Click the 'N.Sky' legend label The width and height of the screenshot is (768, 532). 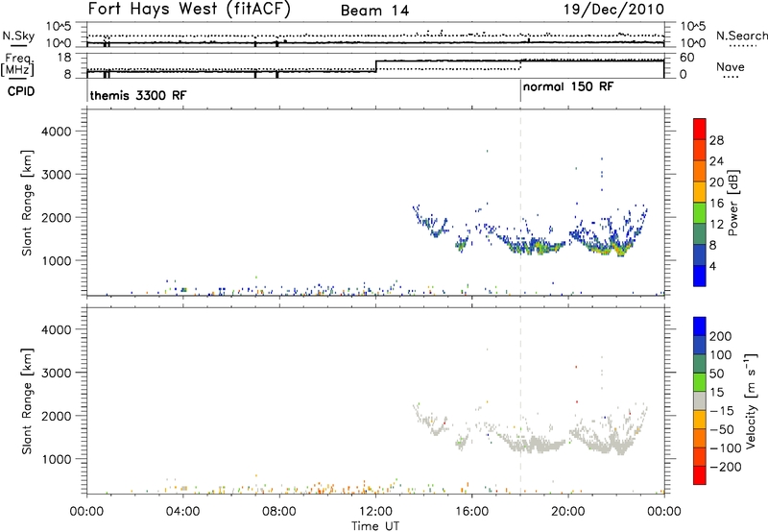click(x=18, y=36)
